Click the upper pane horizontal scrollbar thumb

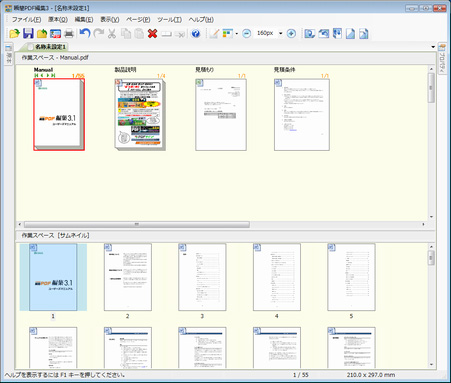point(137,224)
